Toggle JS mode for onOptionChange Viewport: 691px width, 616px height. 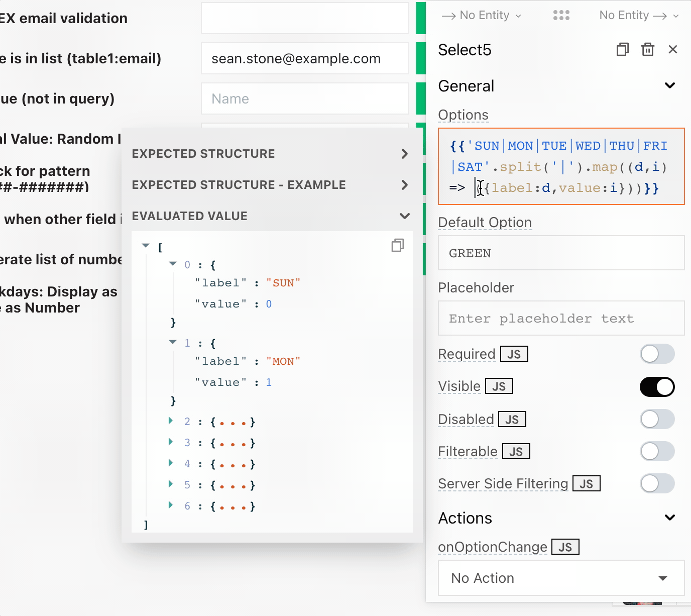565,547
